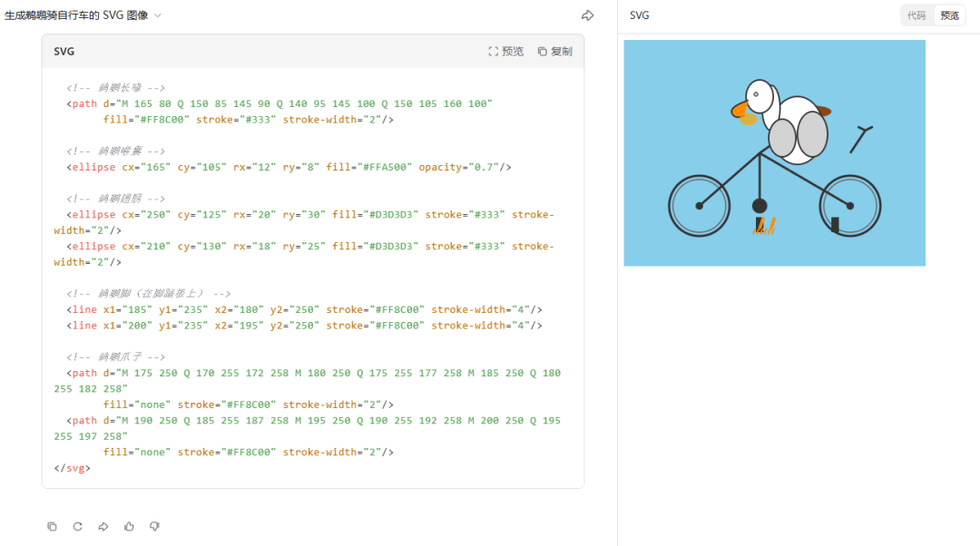980x546 pixels.
Task: Click the SVG heading in the right panel
Action: [x=639, y=15]
